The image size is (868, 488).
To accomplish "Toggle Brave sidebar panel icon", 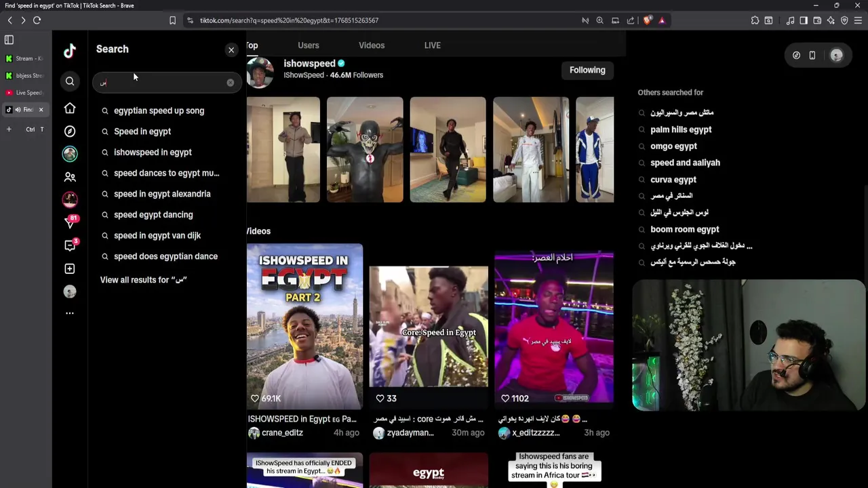I will [x=804, y=20].
